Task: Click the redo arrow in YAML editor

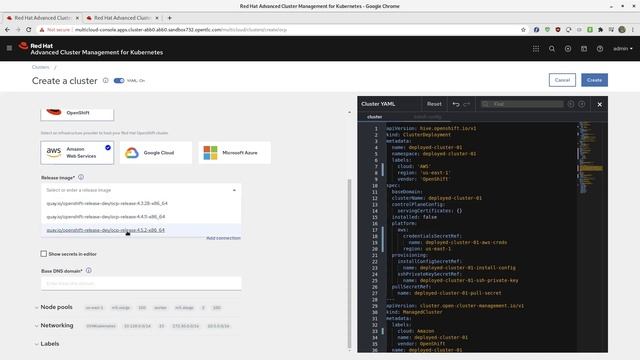Action: point(467,104)
